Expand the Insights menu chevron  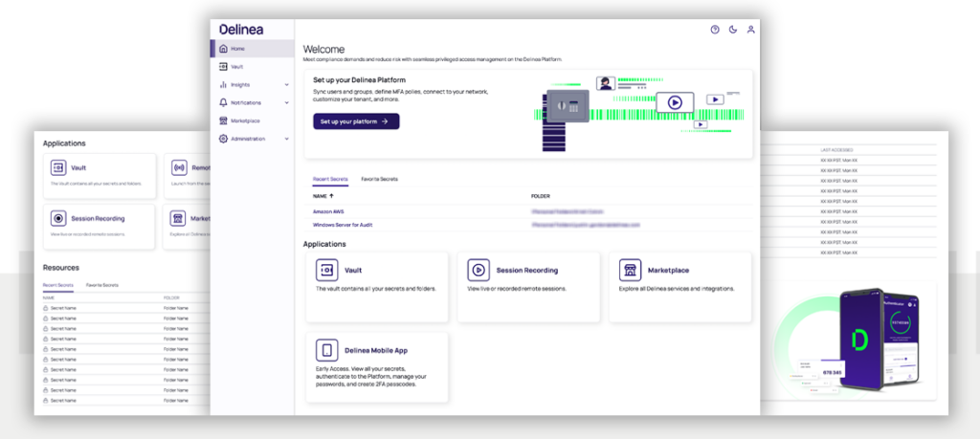click(x=287, y=85)
